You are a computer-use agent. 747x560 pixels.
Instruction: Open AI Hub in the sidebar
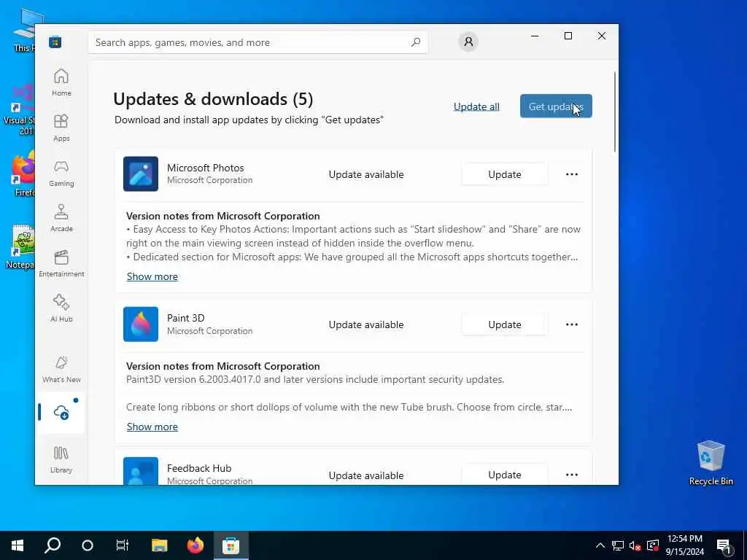(x=61, y=308)
